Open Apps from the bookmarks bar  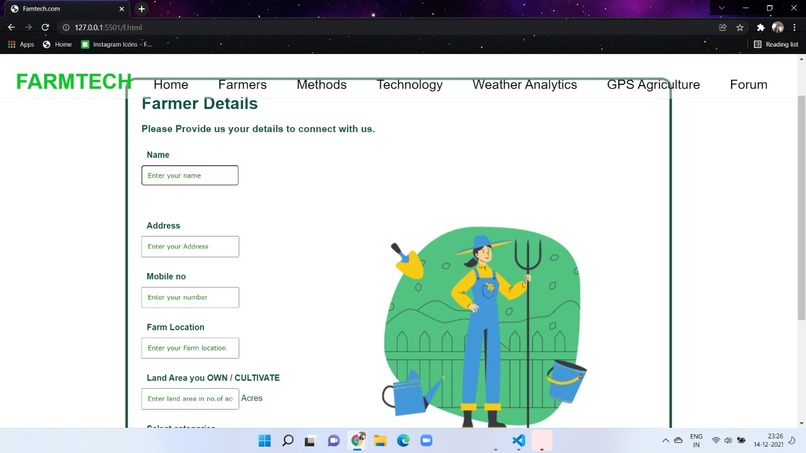click(21, 45)
